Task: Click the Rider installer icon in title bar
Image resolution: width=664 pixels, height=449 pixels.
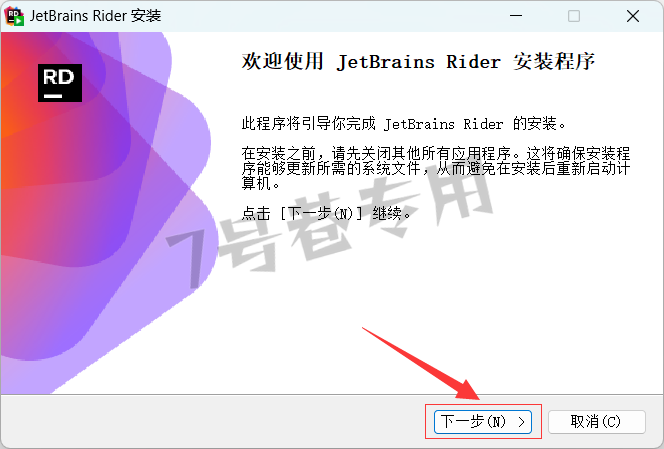Action: click(14, 16)
